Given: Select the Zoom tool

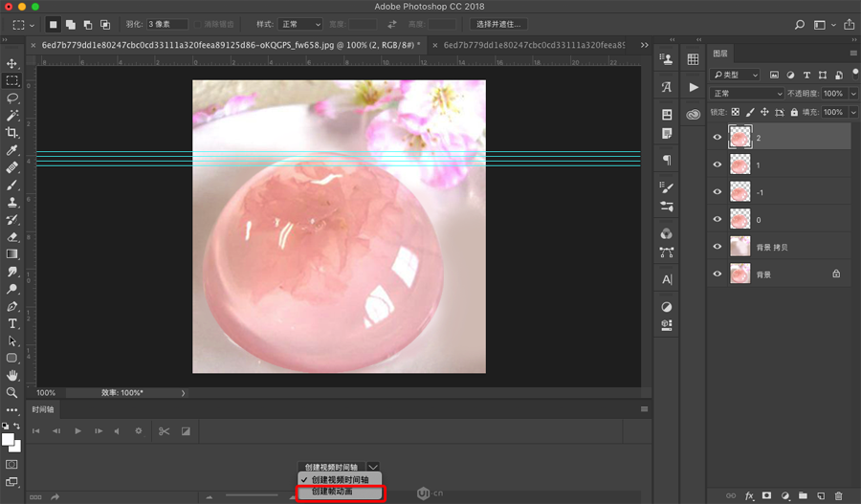Looking at the screenshot, I should (12, 393).
